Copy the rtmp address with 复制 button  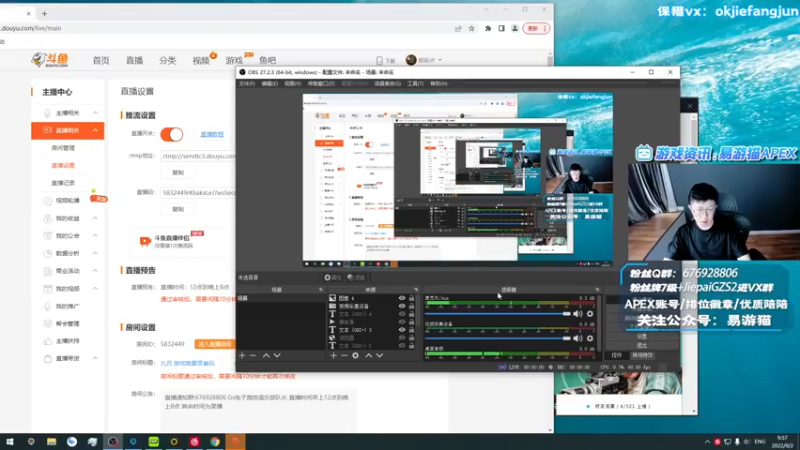pyautogui.click(x=178, y=172)
